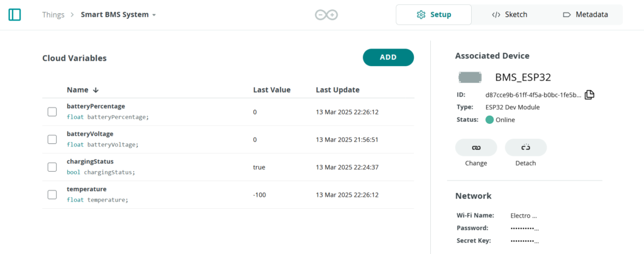This screenshot has height=254, width=644.
Task: Click the Cloud Variables heading
Action: click(74, 58)
